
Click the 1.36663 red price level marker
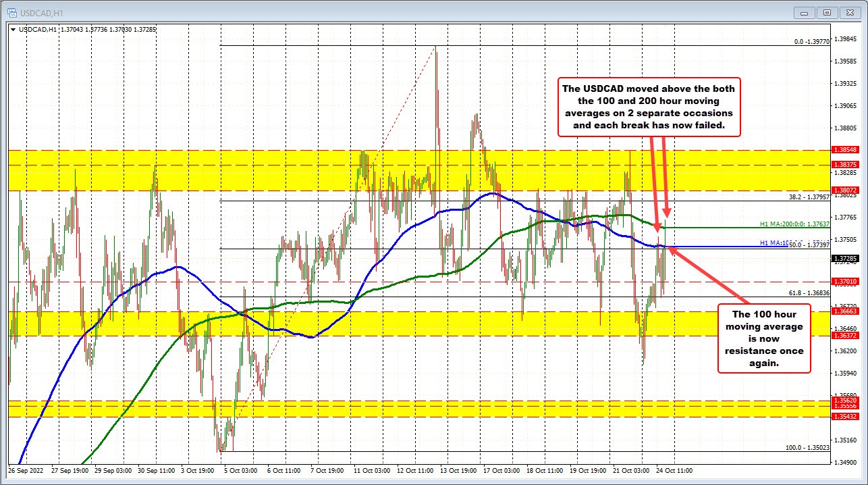point(846,312)
